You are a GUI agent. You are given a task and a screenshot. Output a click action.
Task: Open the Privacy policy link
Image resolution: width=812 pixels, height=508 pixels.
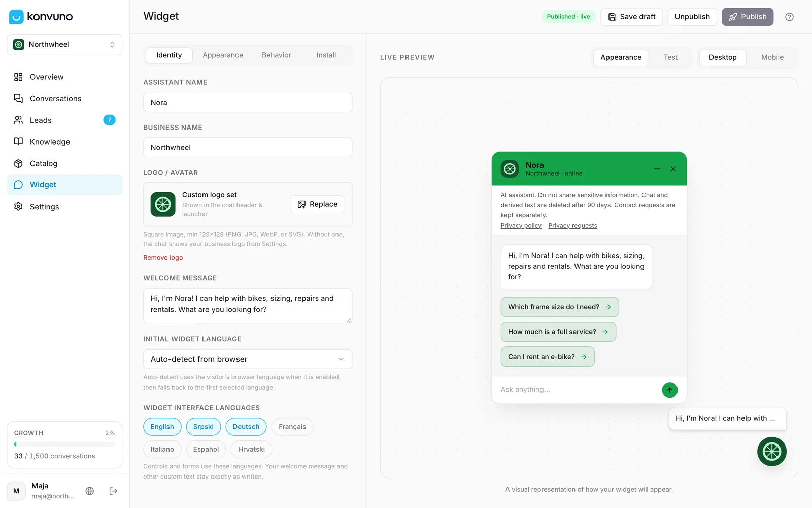[x=521, y=226]
